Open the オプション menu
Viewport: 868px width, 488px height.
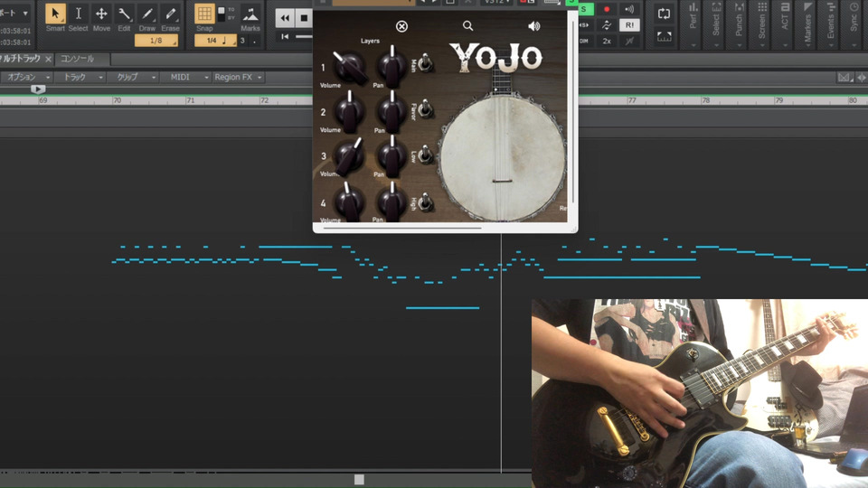(26, 77)
